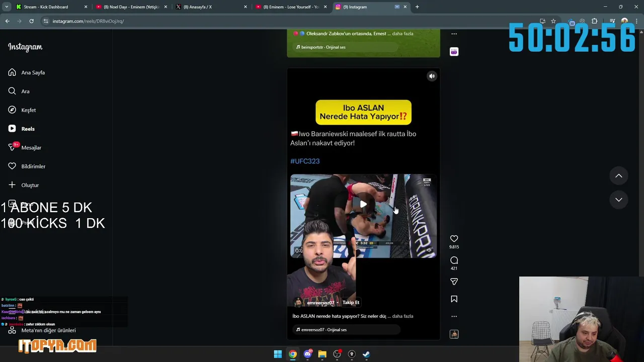644x362 pixels.
Task: Bookmark this page with the star icon
Action: coord(553,21)
